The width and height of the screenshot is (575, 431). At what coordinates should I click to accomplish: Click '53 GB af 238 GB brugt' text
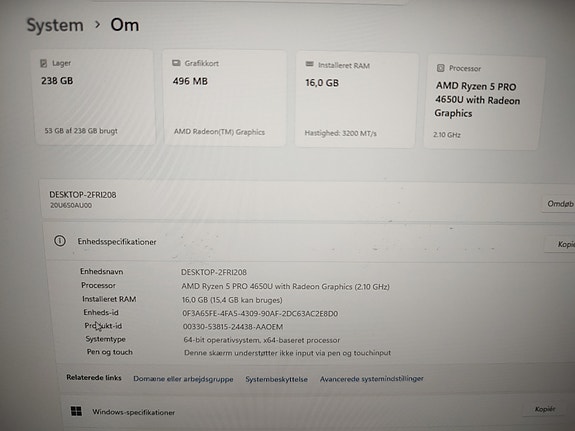coord(81,131)
